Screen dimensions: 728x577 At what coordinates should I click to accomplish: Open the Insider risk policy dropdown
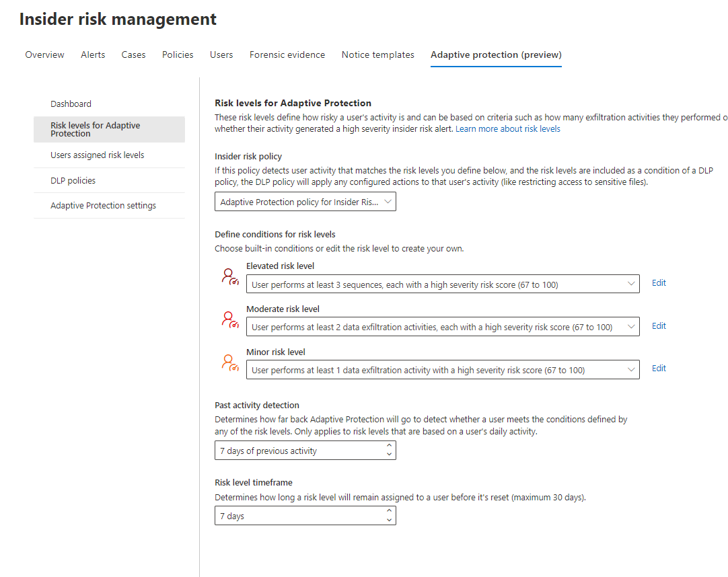pos(305,202)
